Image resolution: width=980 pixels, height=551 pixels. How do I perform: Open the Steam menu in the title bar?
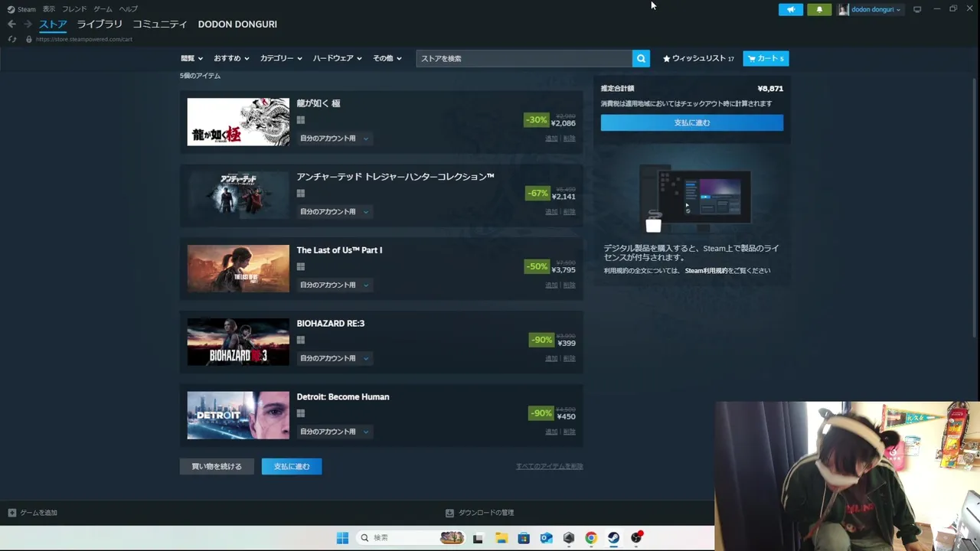point(21,9)
